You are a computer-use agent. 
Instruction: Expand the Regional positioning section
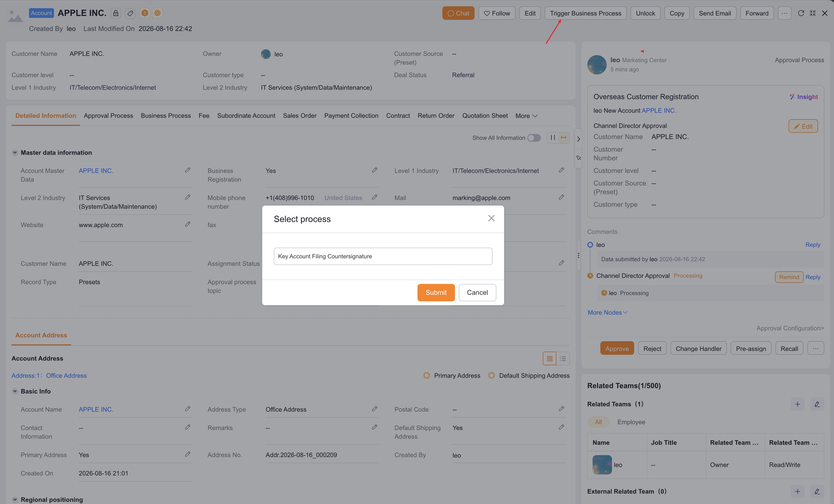click(15, 500)
